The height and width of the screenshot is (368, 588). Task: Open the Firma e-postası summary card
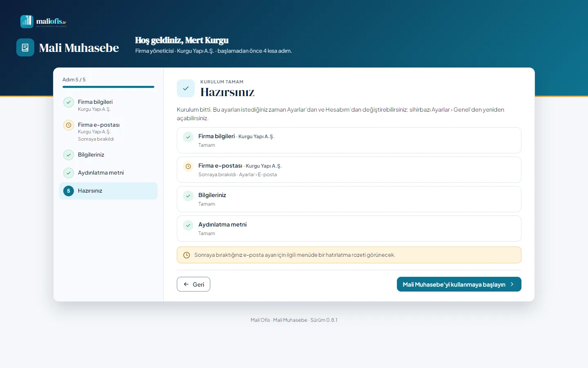[349, 170]
